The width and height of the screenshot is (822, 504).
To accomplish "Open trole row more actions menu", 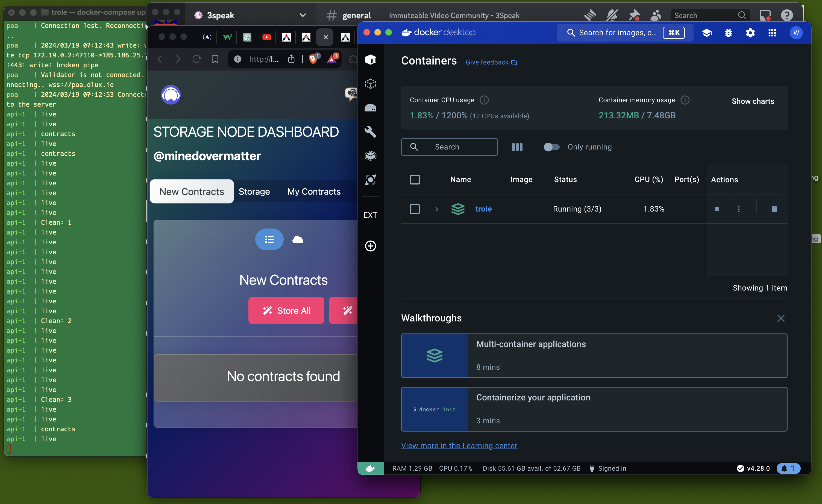I will point(739,209).
